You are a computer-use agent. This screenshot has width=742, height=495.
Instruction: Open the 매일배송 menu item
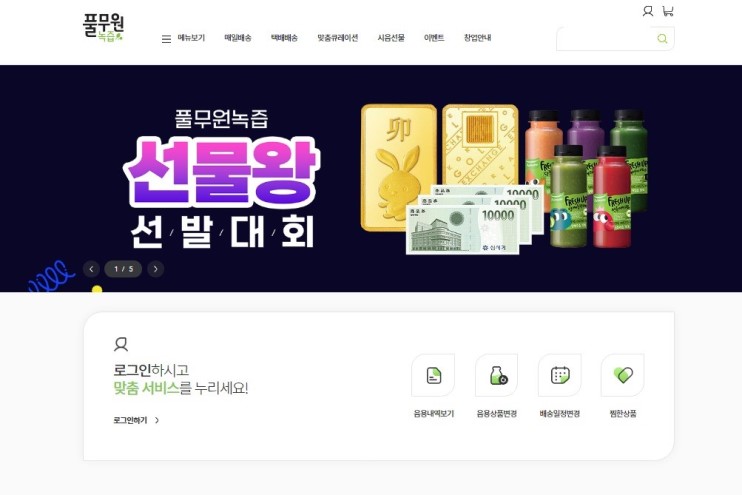coord(238,38)
